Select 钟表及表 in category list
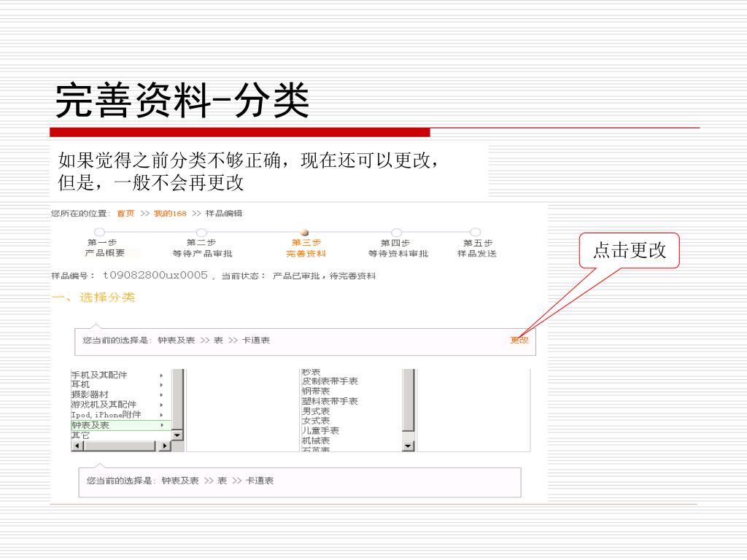This screenshot has width=747, height=560. tap(90, 425)
